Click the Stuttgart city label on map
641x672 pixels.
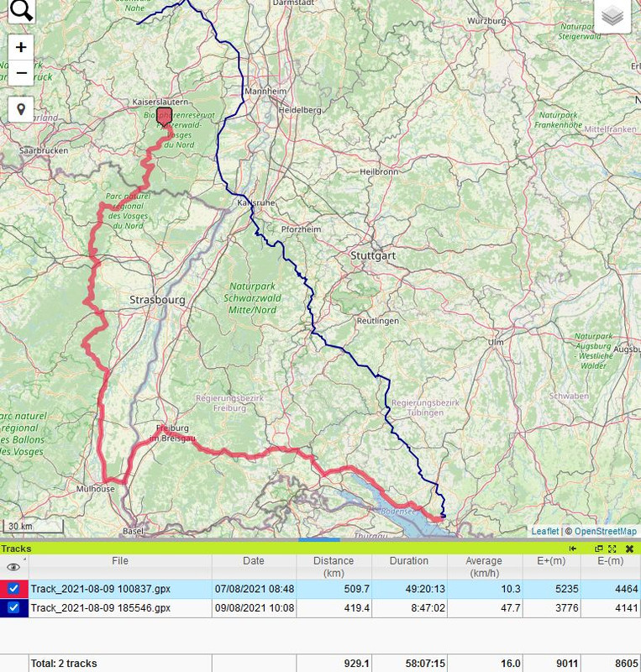(x=373, y=256)
